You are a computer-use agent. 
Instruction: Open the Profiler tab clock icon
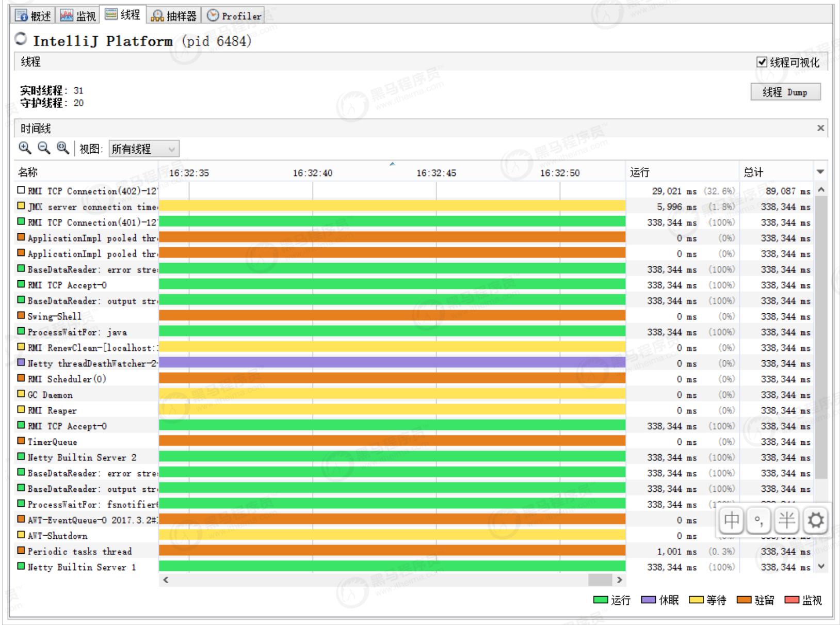(213, 15)
